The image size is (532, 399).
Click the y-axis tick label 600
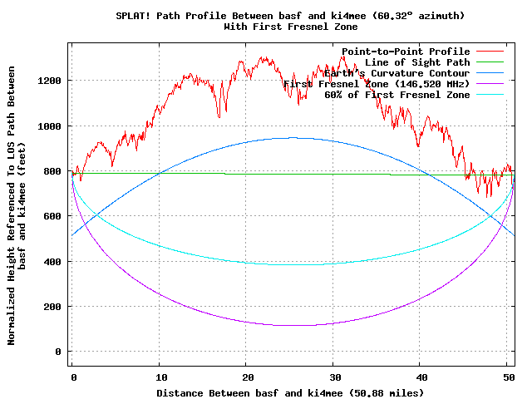pyautogui.click(x=52, y=216)
